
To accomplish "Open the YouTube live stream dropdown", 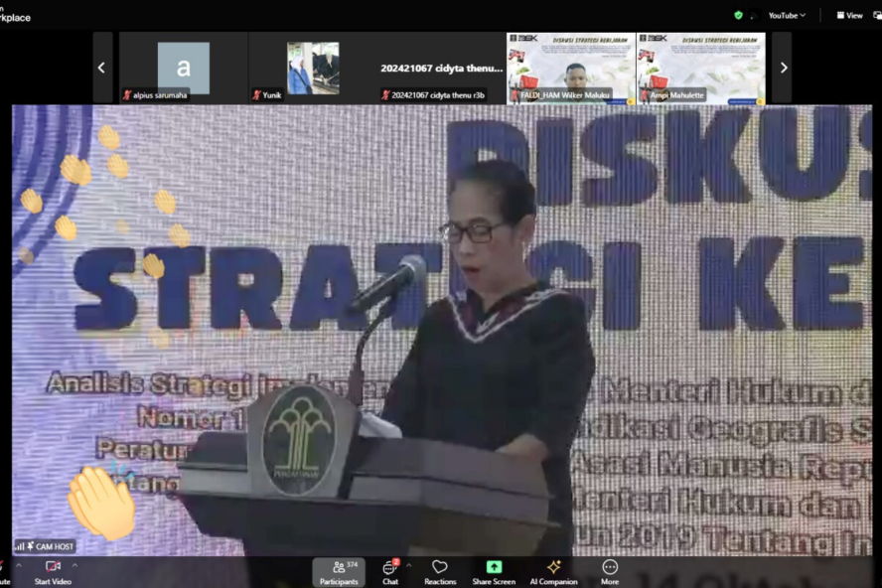I will [787, 15].
